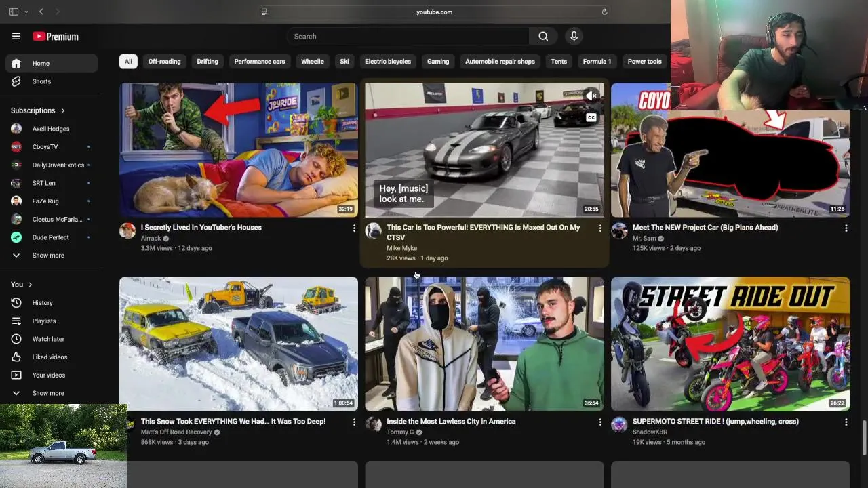Open options for 'Meet The NEW Project Car' video
The image size is (868, 488).
pos(846,228)
